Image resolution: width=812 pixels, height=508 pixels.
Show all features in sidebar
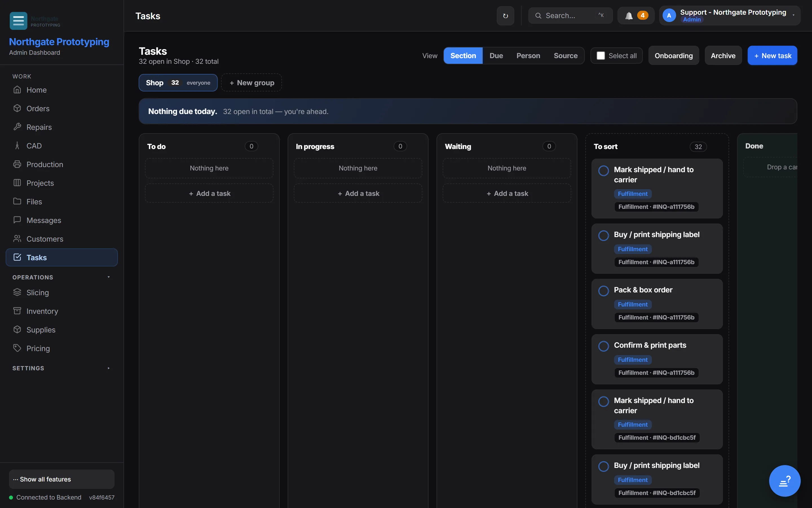click(x=62, y=479)
